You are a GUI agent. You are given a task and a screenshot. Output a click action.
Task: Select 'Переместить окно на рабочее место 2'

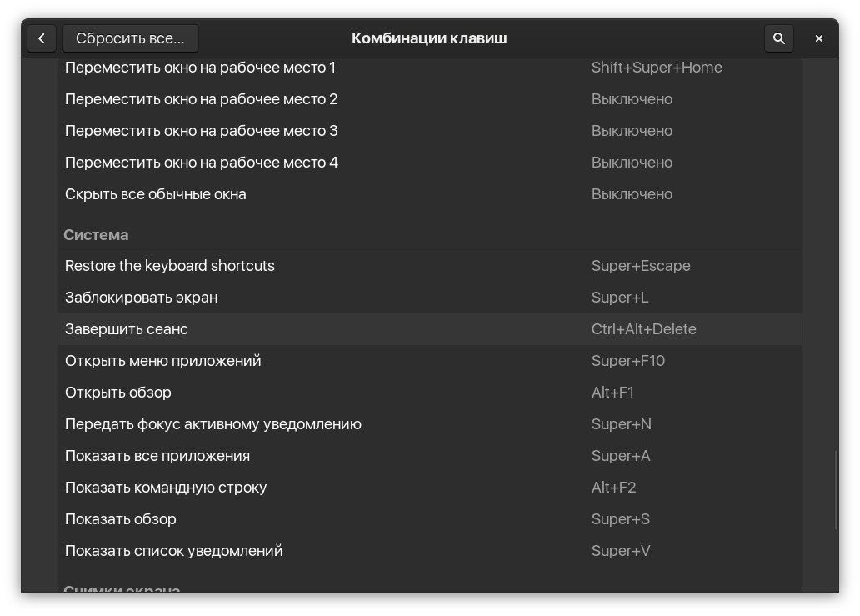point(429,99)
